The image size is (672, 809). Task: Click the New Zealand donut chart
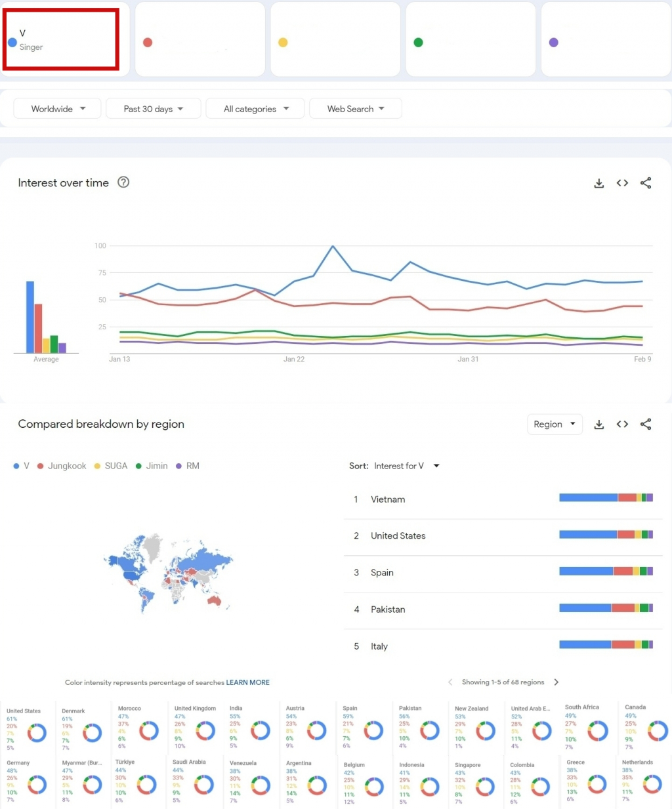click(486, 730)
